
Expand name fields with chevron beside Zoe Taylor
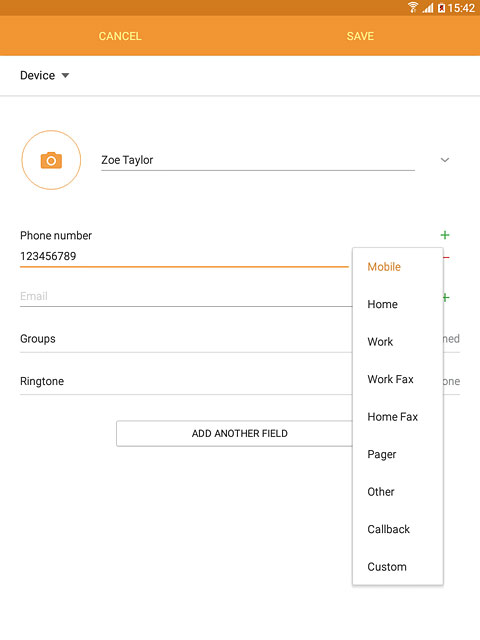tap(445, 160)
